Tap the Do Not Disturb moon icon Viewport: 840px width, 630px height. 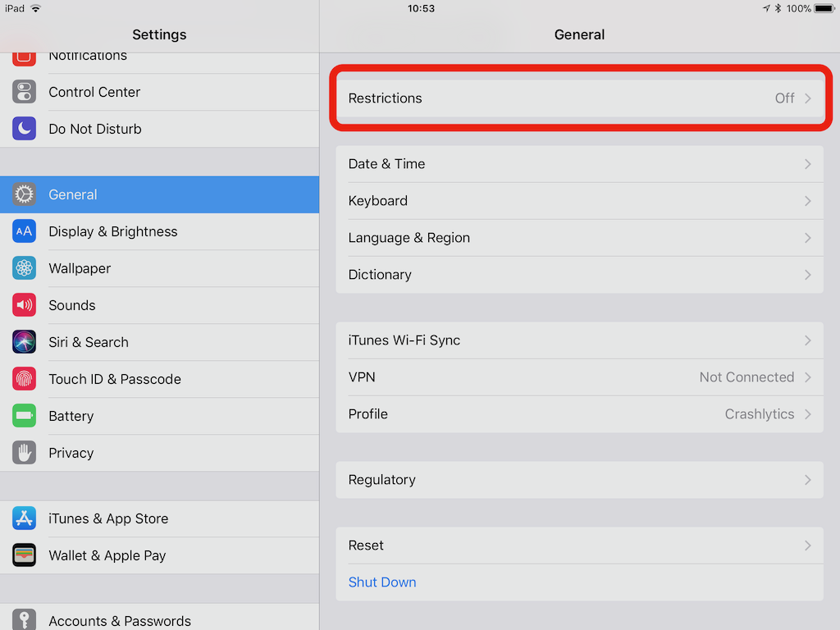[24, 129]
